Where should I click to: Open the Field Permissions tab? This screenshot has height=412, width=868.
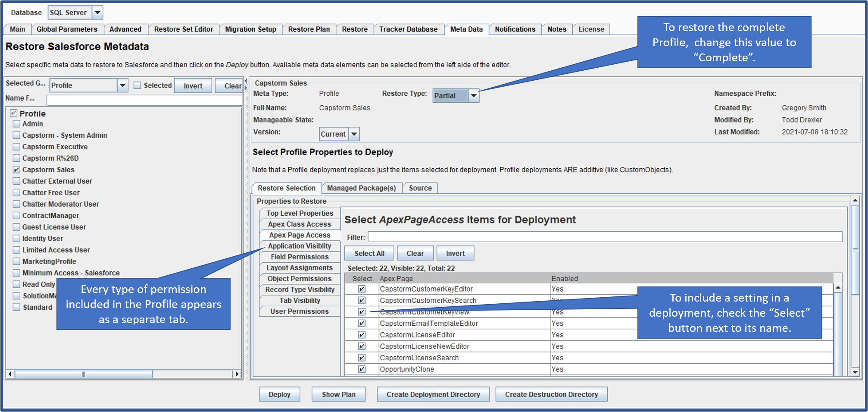[300, 257]
